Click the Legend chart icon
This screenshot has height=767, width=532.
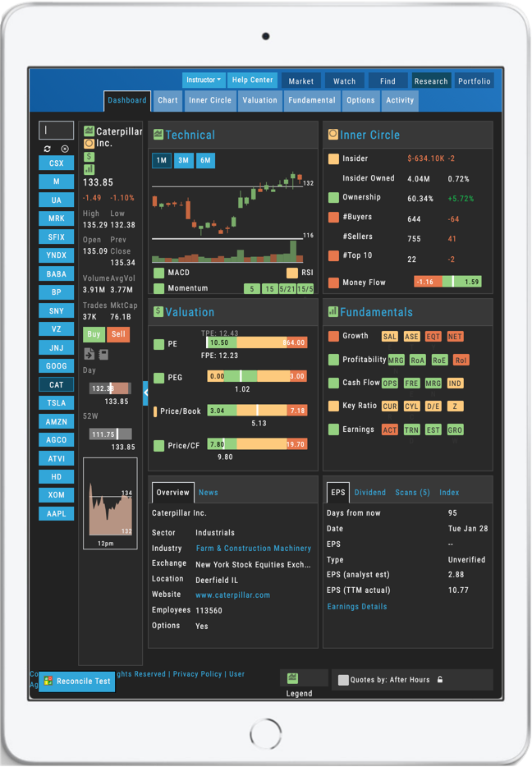[292, 678]
